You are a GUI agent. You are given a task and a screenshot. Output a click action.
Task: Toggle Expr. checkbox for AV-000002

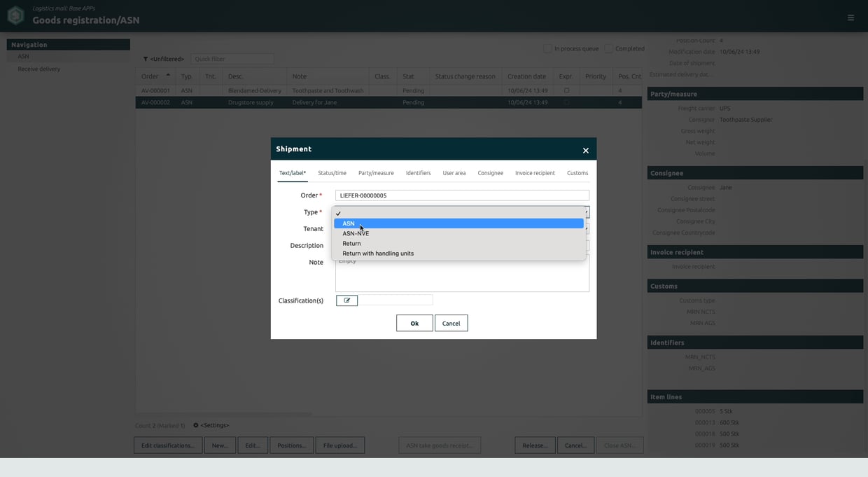(566, 102)
